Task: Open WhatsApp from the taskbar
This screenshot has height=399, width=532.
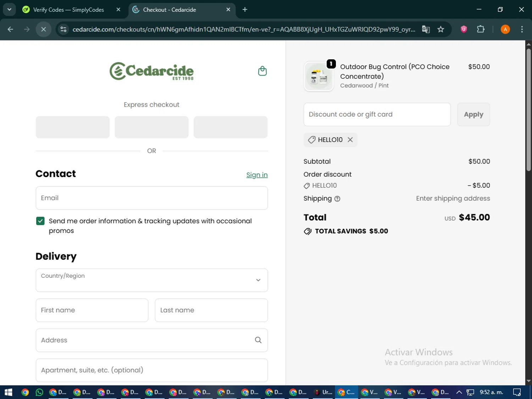Action: click(39, 392)
